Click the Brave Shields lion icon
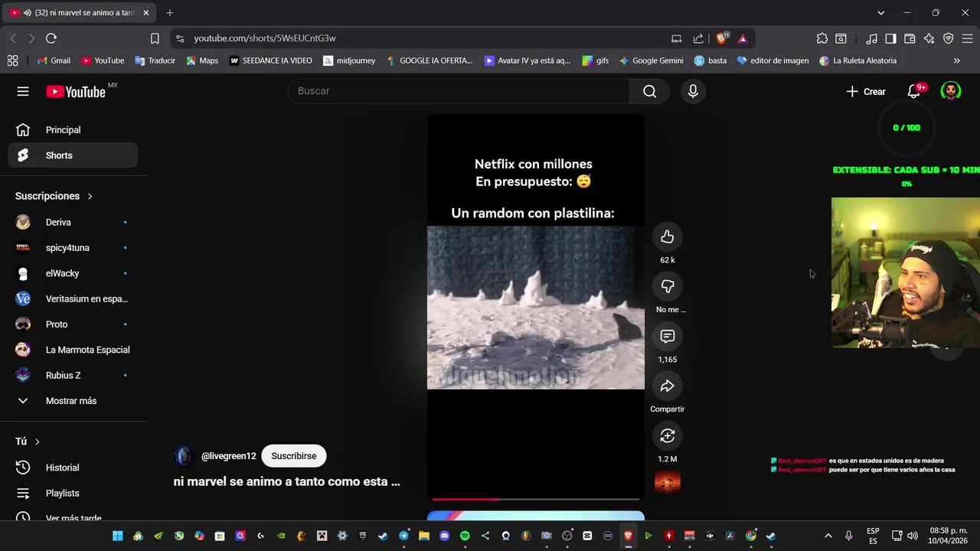 point(721,38)
